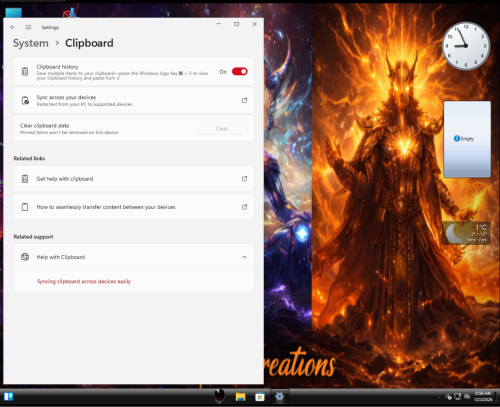Click the network icon in system tray
The image size is (500, 407).
point(458,396)
